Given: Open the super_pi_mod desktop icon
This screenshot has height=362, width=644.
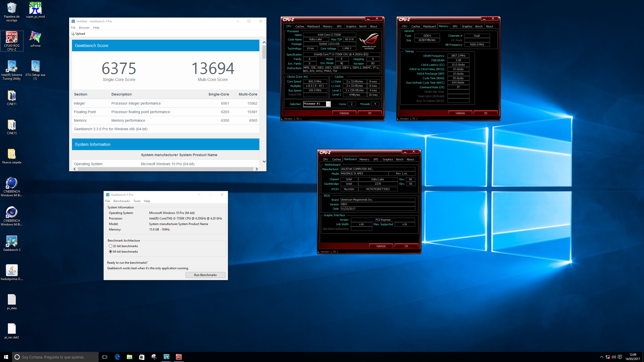Looking at the screenshot, I should coord(35,10).
